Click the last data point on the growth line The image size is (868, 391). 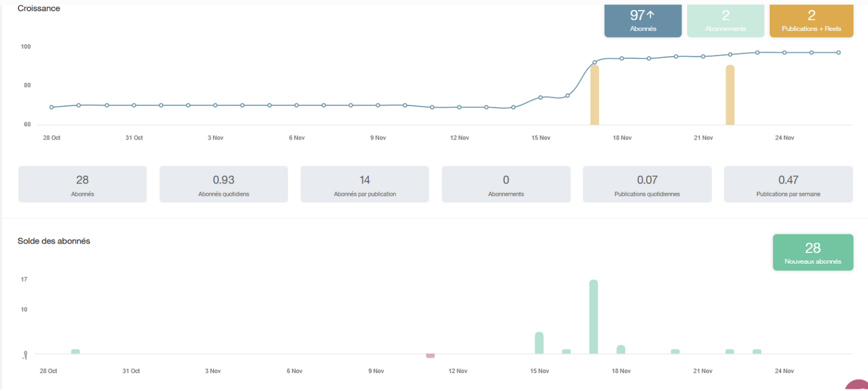[838, 52]
